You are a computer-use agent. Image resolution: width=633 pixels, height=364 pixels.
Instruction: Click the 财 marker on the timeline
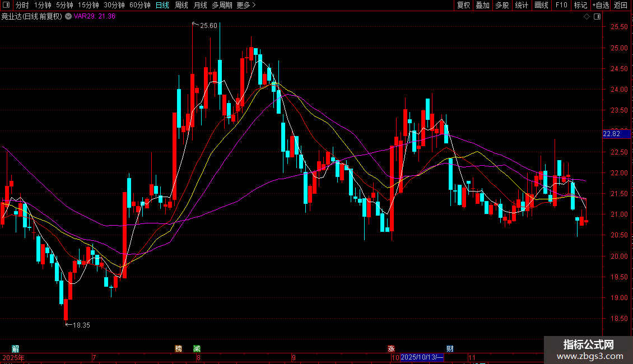(450, 349)
